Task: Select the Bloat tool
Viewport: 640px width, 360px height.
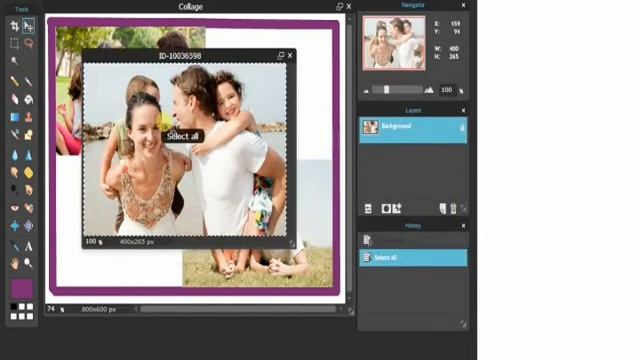Action: [15, 226]
